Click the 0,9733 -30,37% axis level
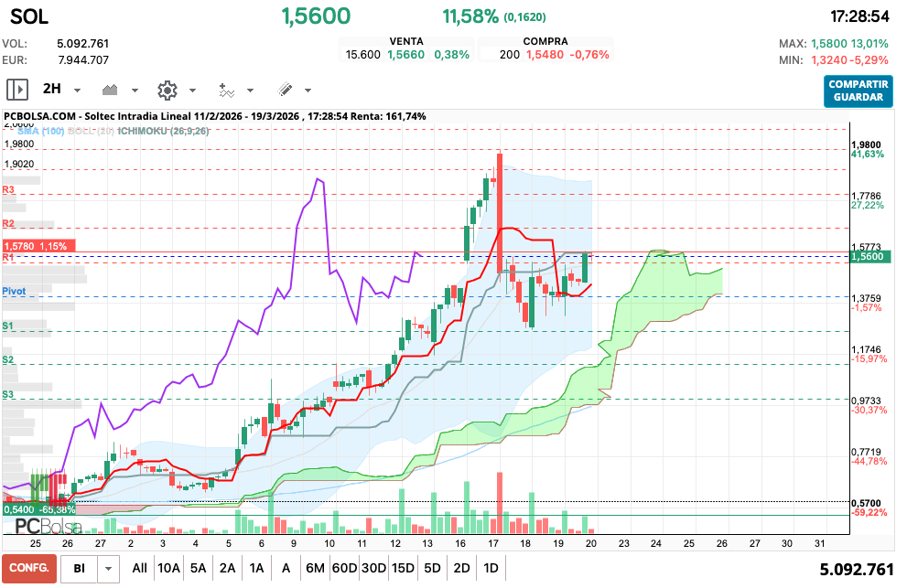The width and height of the screenshot is (907, 588). [x=869, y=405]
